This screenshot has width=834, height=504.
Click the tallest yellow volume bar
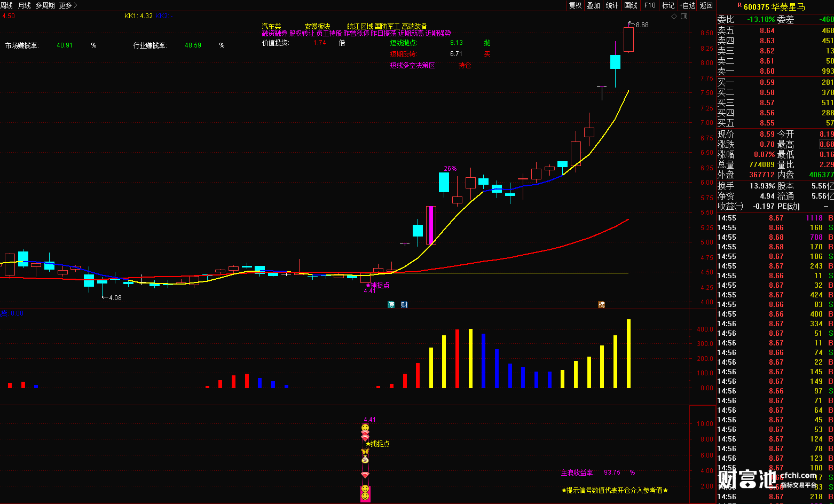[x=628, y=353]
